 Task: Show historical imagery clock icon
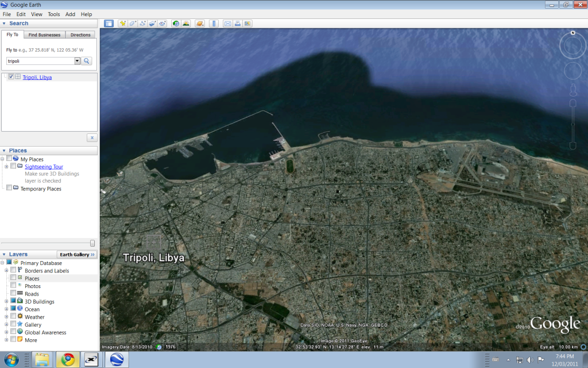click(x=176, y=24)
